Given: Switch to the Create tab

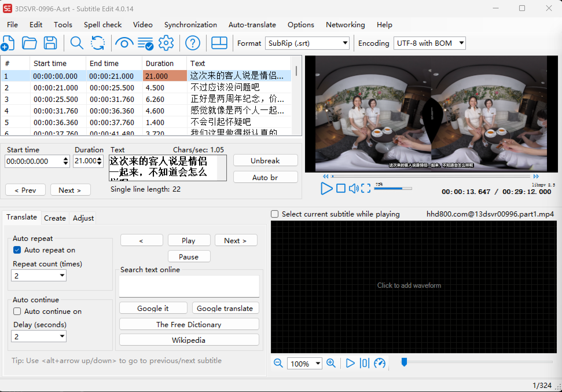Looking at the screenshot, I should click(55, 218).
